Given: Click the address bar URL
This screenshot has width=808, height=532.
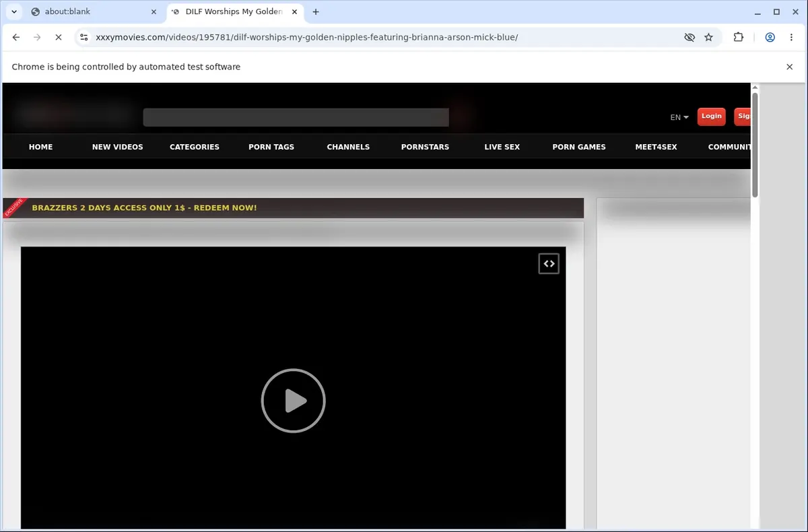Looking at the screenshot, I should (x=307, y=38).
